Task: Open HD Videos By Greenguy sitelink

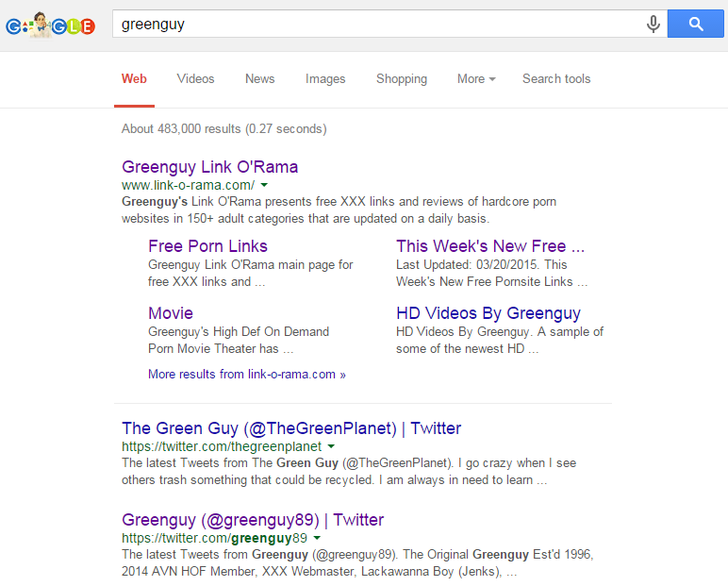Action: point(488,313)
